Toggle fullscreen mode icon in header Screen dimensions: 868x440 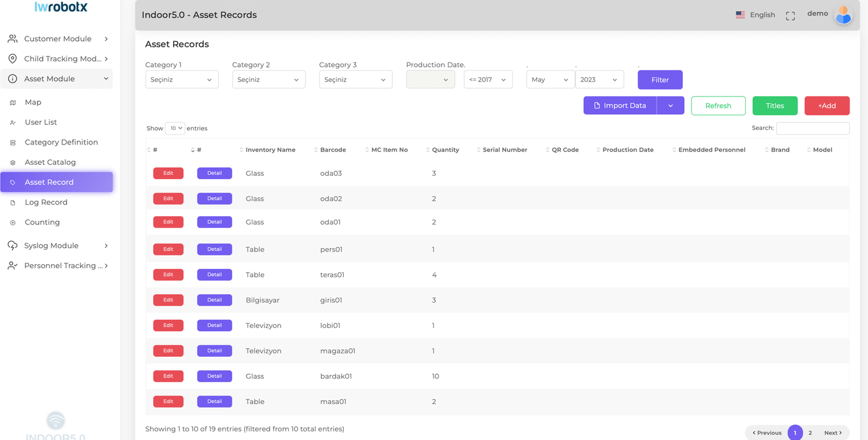[790, 16]
